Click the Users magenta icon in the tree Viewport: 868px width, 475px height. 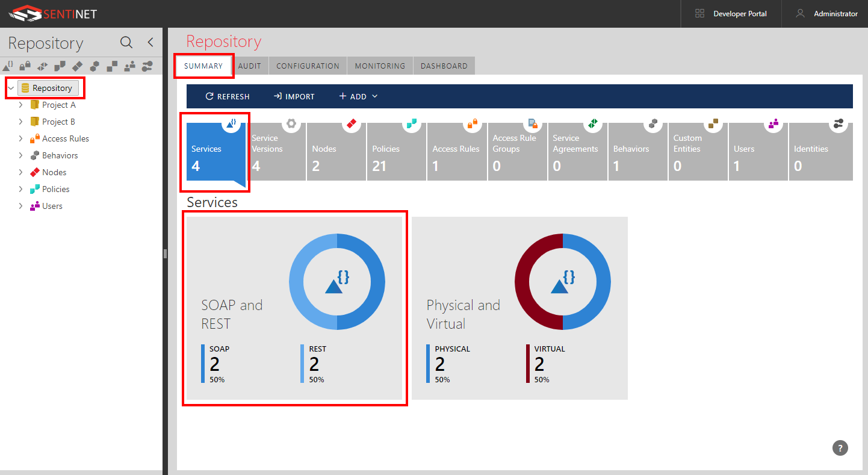click(x=35, y=206)
